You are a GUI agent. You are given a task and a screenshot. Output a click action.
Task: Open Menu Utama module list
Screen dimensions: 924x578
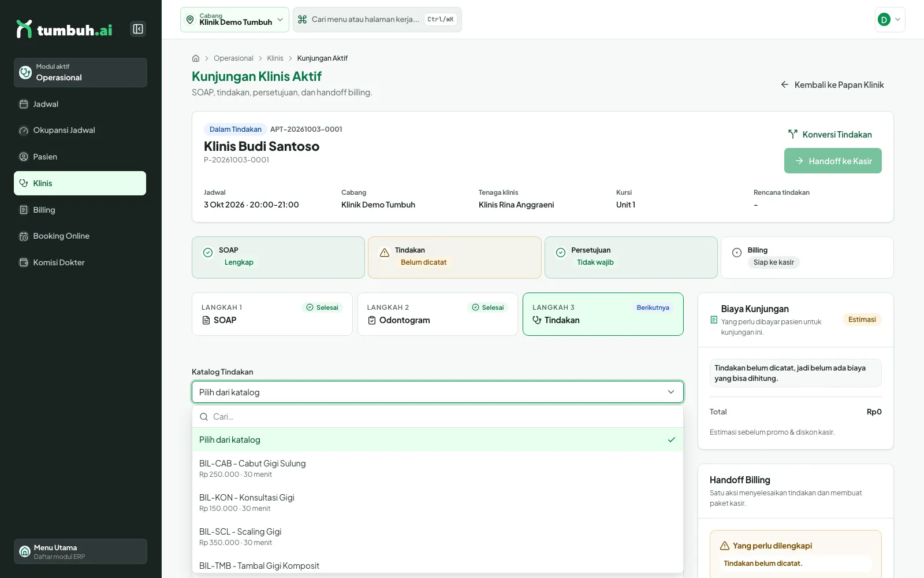coord(80,551)
